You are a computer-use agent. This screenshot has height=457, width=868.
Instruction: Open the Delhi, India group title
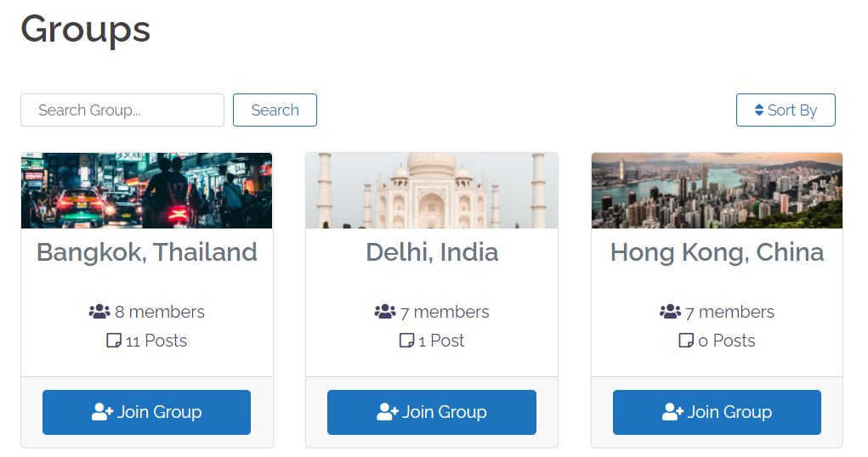(x=432, y=252)
